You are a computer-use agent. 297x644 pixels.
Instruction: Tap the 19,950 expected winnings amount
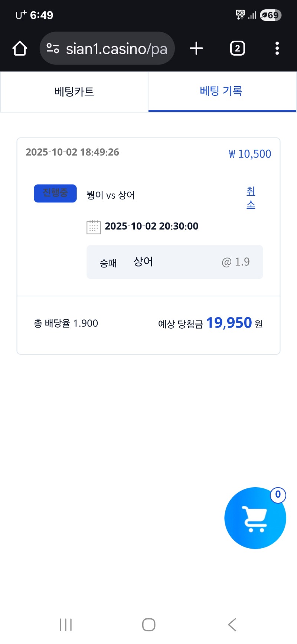pos(229,323)
